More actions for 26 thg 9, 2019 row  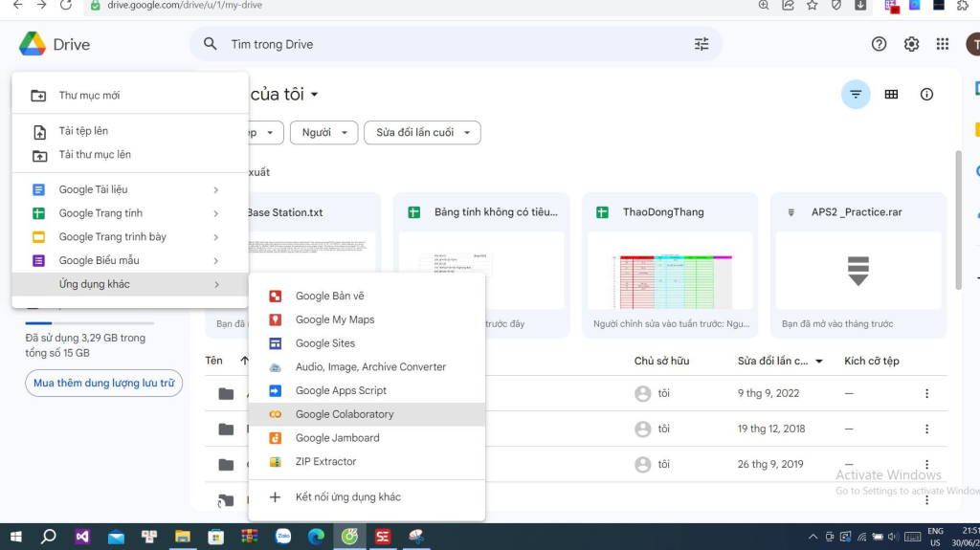point(926,464)
